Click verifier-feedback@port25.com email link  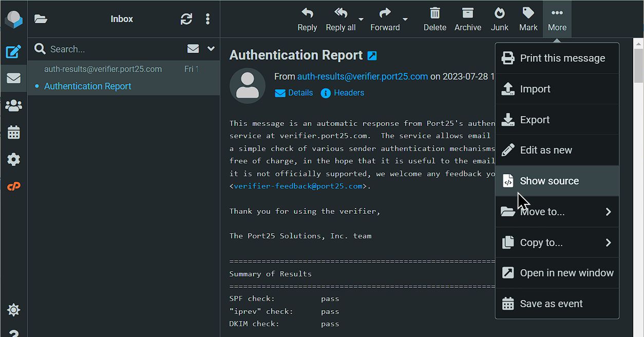coord(298,186)
